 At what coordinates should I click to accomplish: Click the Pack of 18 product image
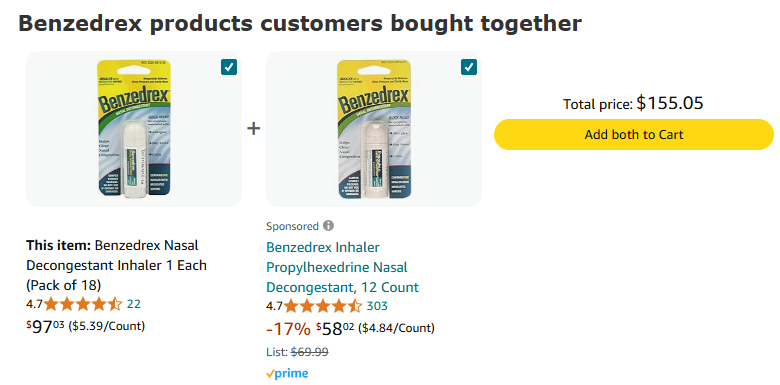point(134,129)
